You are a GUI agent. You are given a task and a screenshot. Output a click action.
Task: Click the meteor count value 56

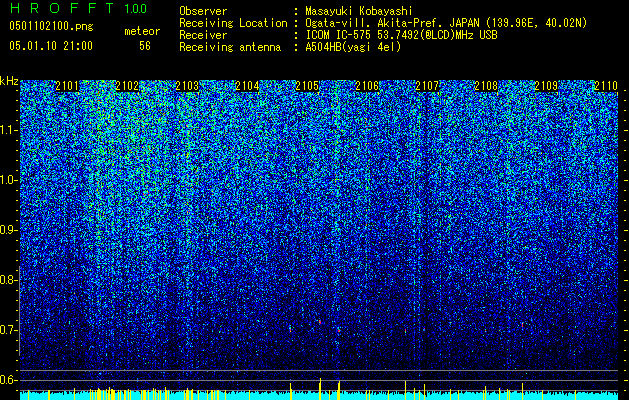145,46
